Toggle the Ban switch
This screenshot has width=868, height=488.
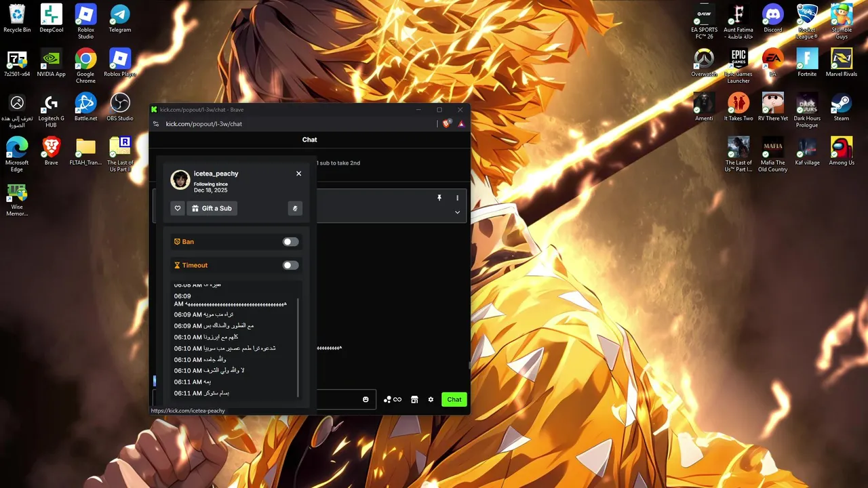pos(290,242)
